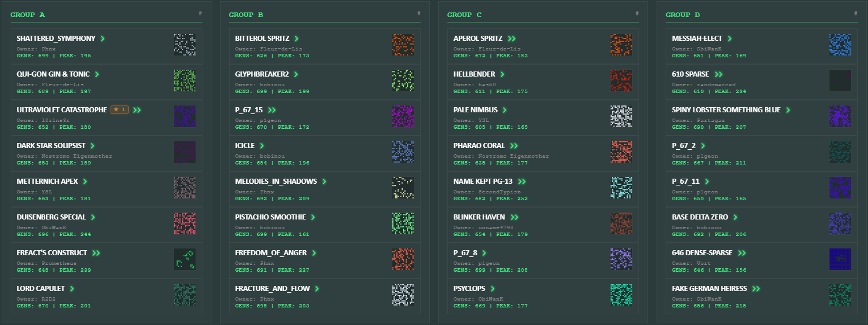
Task: Click the double chevron next to FREACT'S CONSTRUCT
Action: [x=96, y=253]
